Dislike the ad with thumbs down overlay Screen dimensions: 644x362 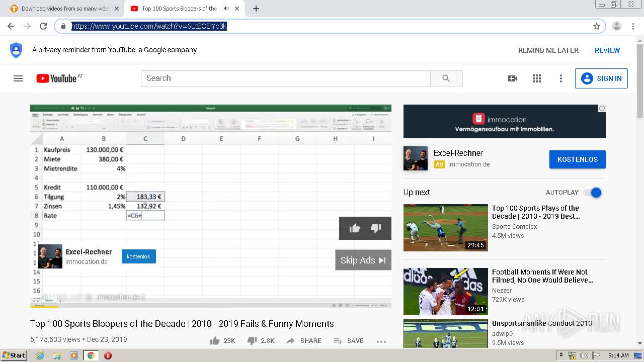376,228
